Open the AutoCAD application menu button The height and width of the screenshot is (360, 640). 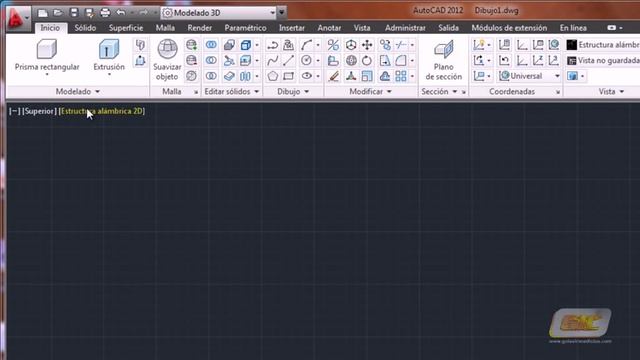coord(18,18)
